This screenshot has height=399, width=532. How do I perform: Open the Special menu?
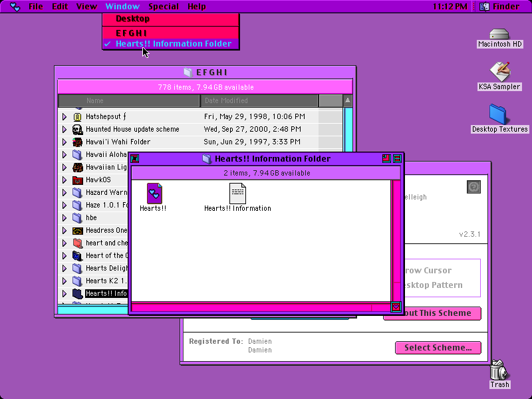164,7
